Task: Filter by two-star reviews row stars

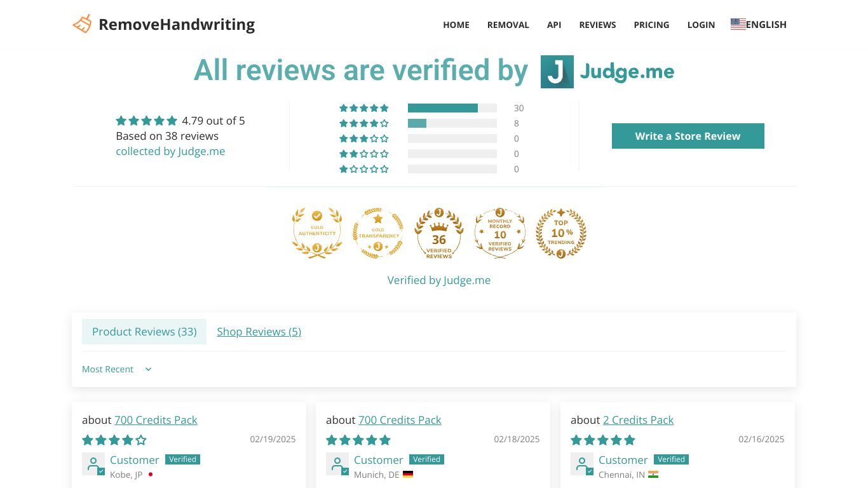Action: pyautogui.click(x=364, y=154)
